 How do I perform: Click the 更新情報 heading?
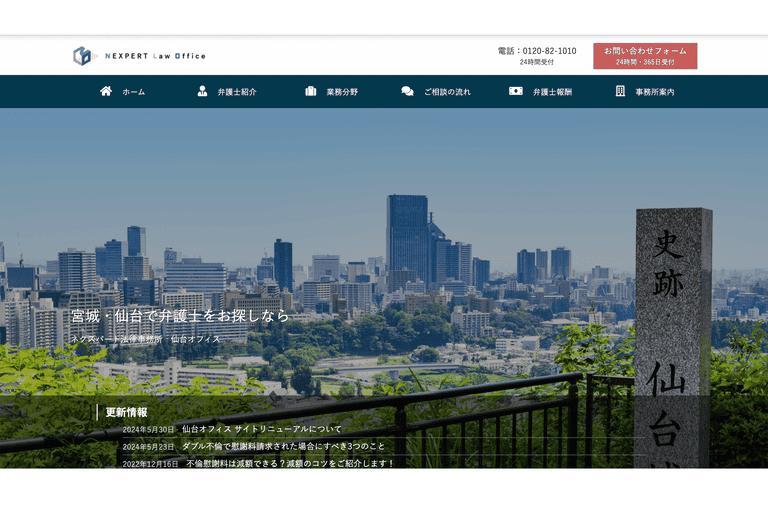tap(126, 412)
